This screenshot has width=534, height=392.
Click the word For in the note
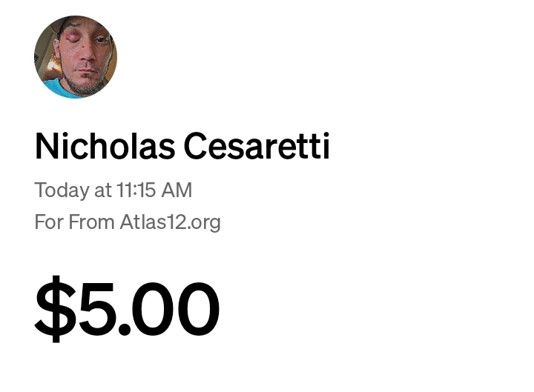[x=48, y=222]
